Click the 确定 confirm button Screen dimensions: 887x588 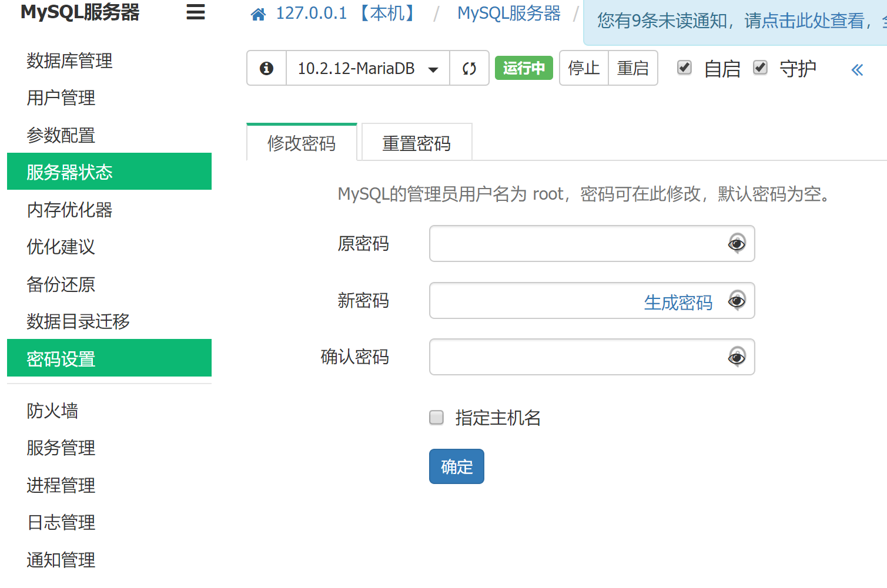[456, 466]
